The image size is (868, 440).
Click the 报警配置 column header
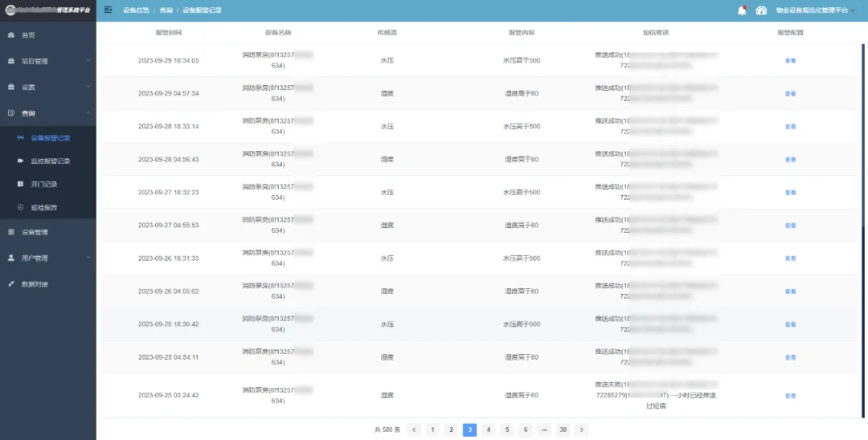(790, 33)
